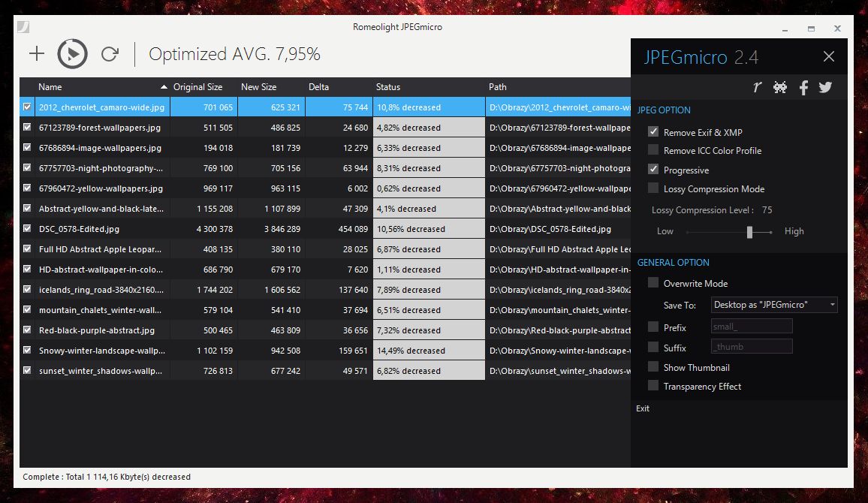Viewport: 868px width, 503px height.
Task: Click the 454 089 delta cell
Action: click(x=339, y=228)
